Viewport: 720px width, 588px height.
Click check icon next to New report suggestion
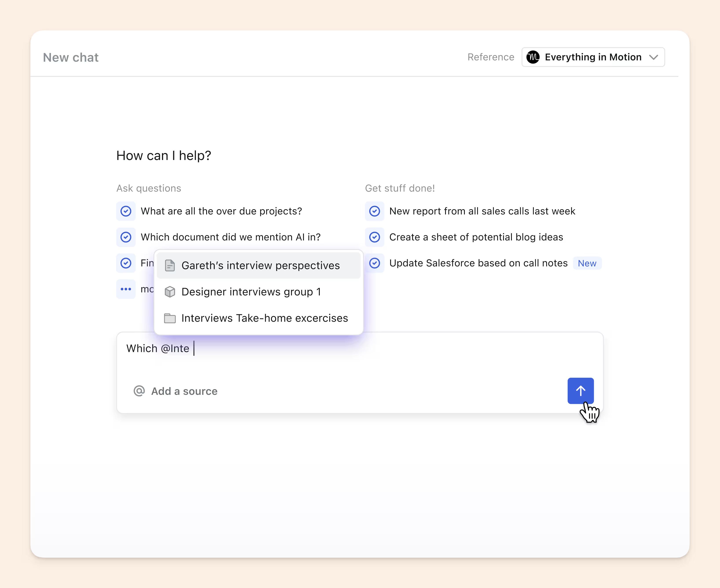(x=375, y=211)
